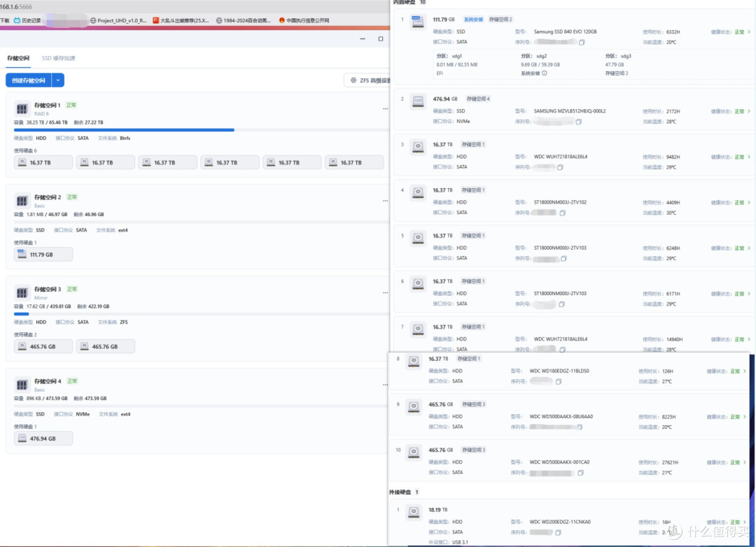Click health status 正常 of external disk
The image size is (756, 547).
735,523
